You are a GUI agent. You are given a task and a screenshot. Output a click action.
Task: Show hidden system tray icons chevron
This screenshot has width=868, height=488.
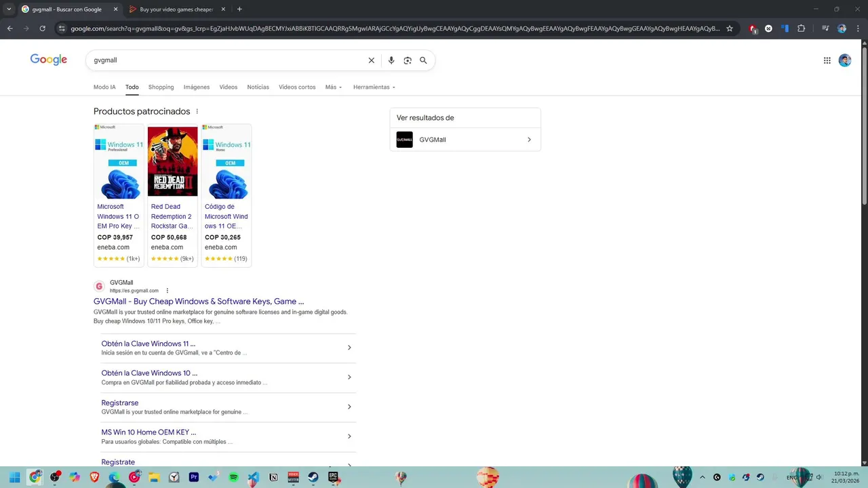tap(702, 477)
